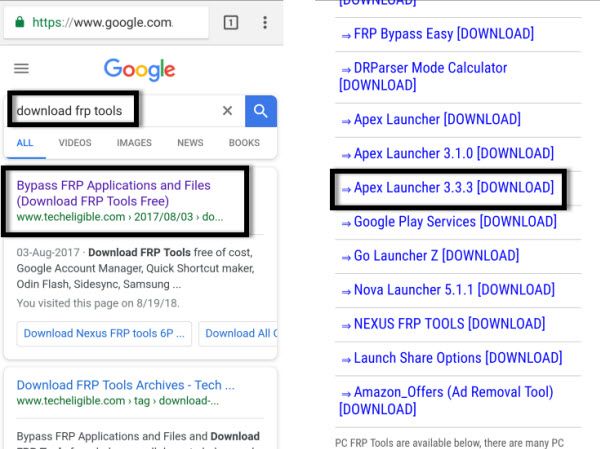Tap the address bar URL www.google.com
This screenshot has width=600, height=449.
click(x=102, y=23)
